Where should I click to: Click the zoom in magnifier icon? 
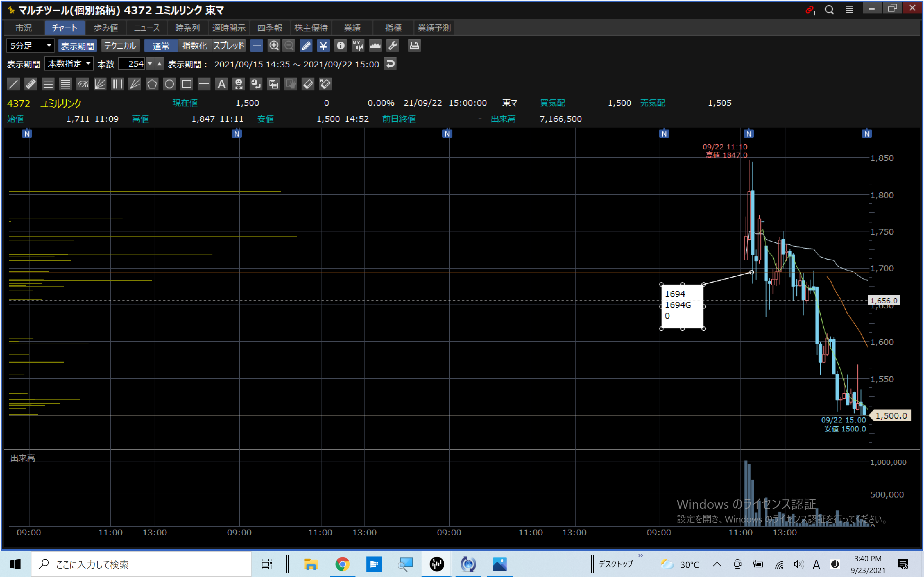tap(274, 46)
